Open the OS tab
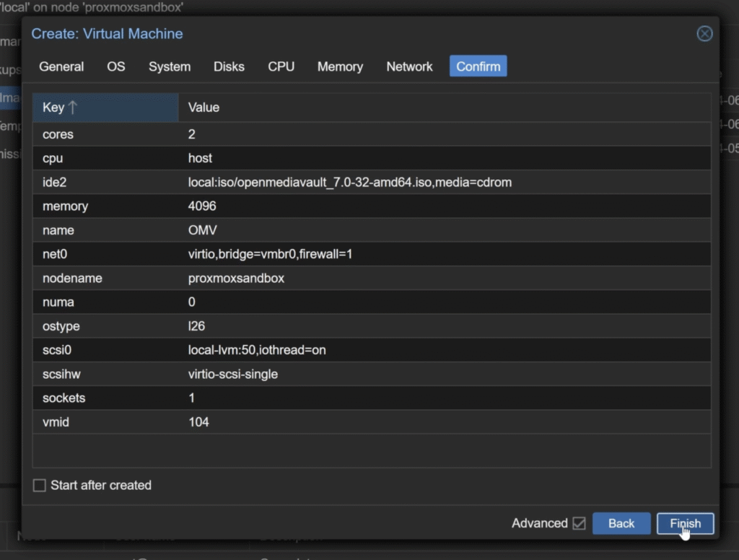 (116, 66)
